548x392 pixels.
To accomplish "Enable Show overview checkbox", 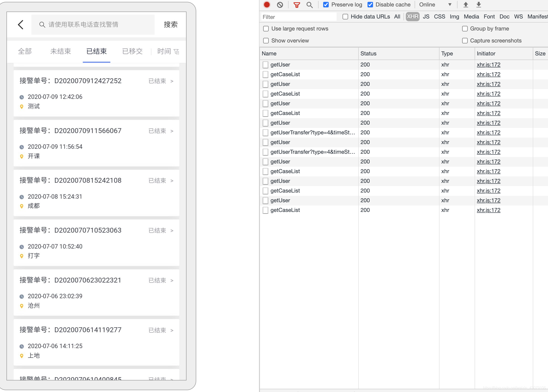I will 266,41.
